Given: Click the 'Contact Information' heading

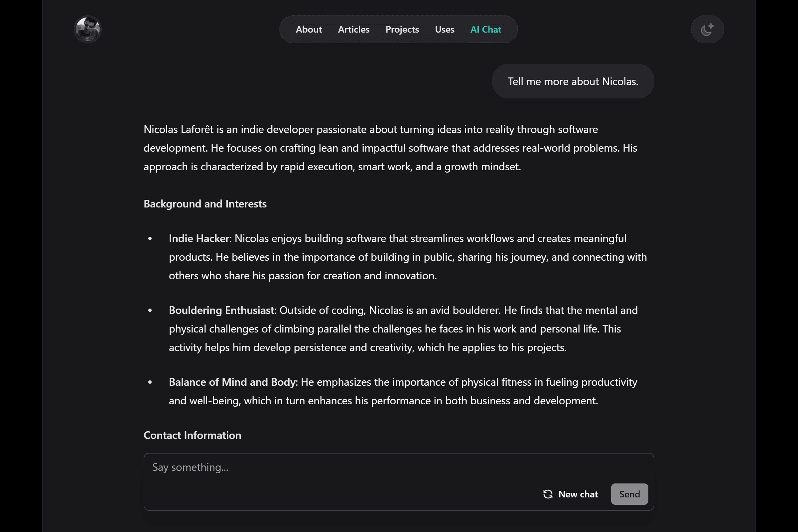Looking at the screenshot, I should pyautogui.click(x=192, y=435).
